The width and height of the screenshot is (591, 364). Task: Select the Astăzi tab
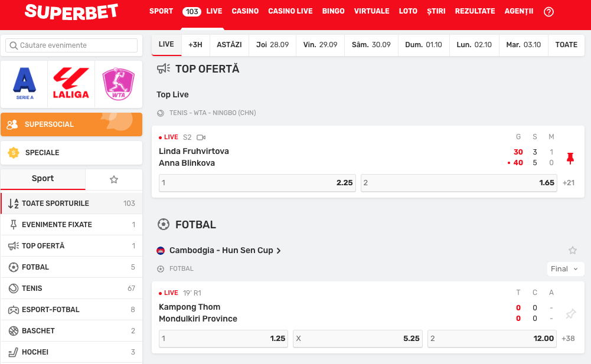pos(229,45)
